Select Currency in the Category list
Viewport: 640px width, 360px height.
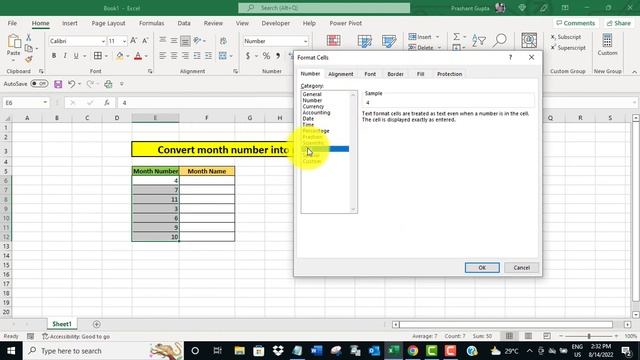(313, 106)
